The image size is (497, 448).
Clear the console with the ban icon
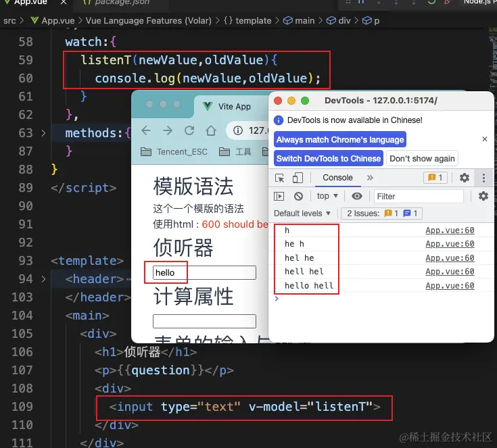298,196
